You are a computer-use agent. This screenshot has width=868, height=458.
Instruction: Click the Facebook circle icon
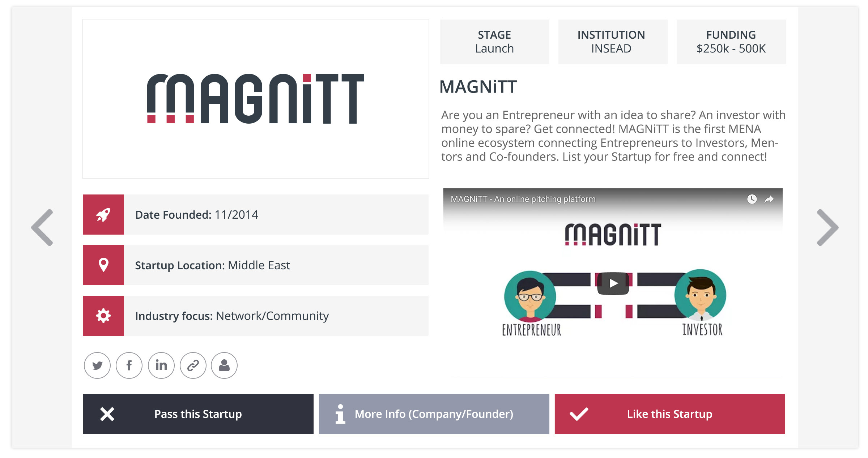coord(129,365)
